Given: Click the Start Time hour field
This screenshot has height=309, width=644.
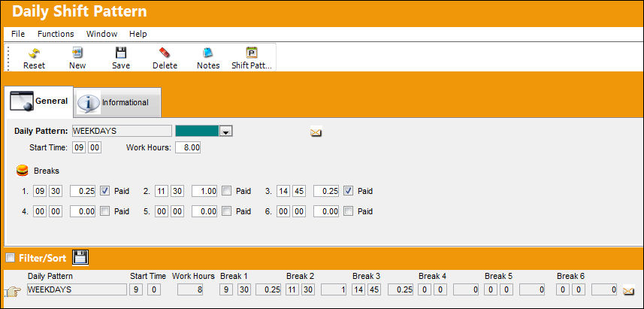Looking at the screenshot, I should (x=79, y=148).
